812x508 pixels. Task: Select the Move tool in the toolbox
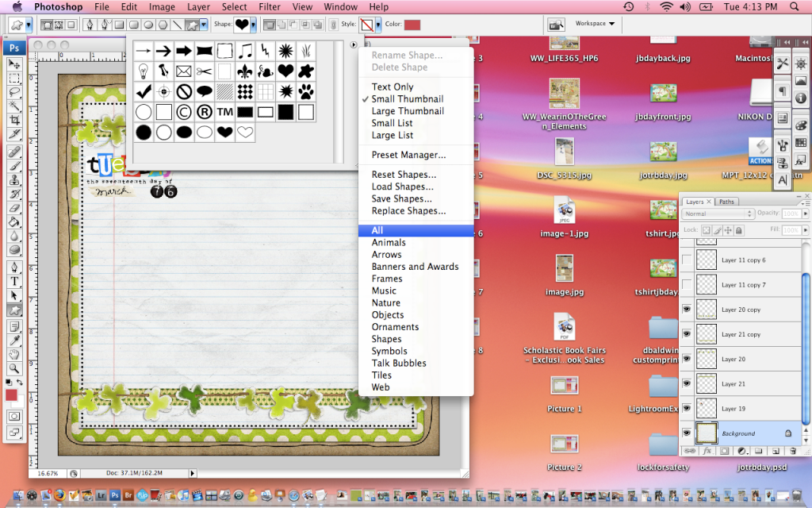14,64
